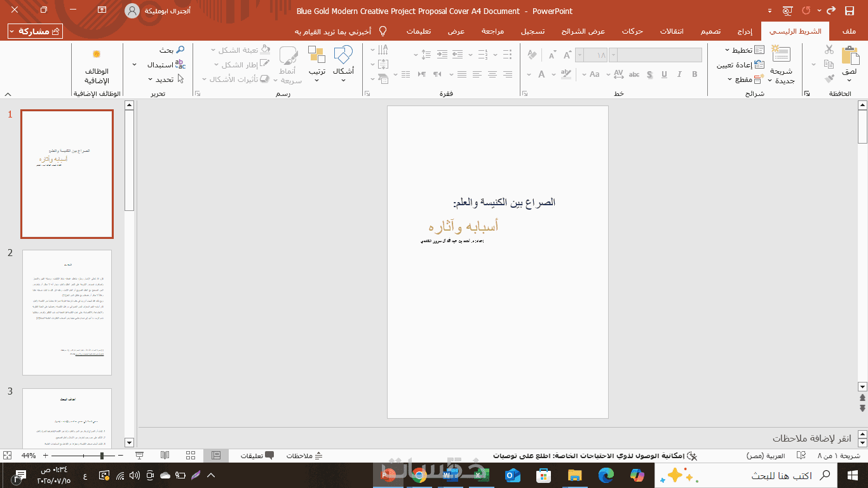Click Text Highlight Color swatch

click(x=566, y=74)
